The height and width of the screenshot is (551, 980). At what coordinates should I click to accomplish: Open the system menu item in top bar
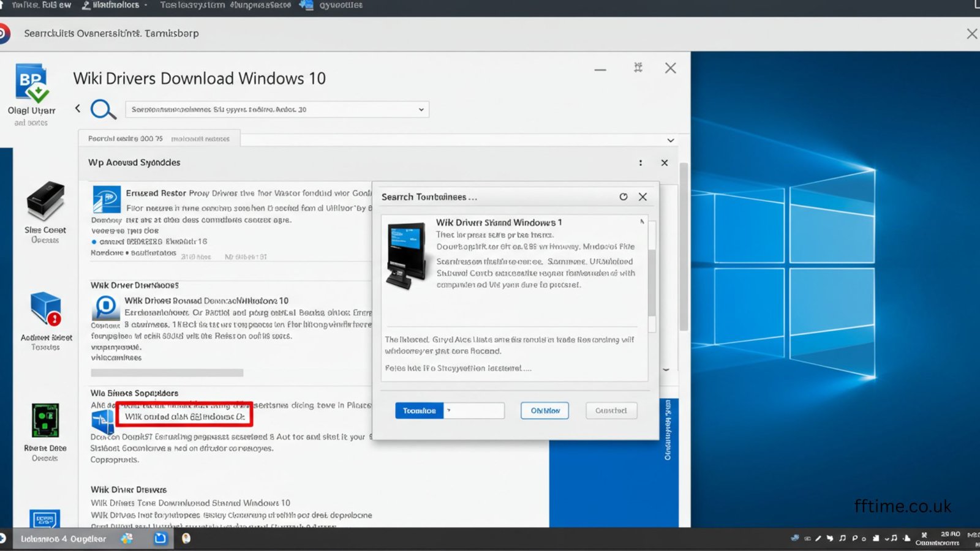(x=192, y=5)
